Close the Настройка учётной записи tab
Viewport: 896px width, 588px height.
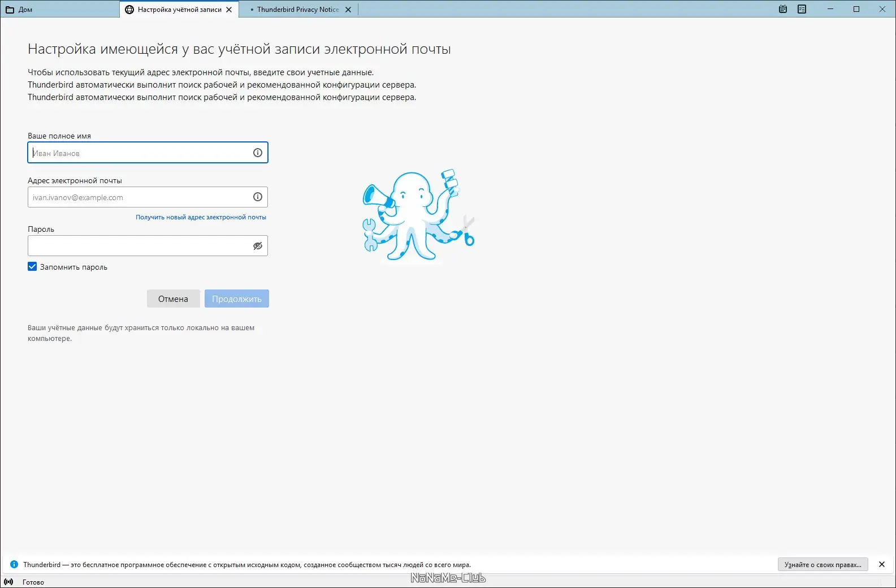(x=229, y=10)
